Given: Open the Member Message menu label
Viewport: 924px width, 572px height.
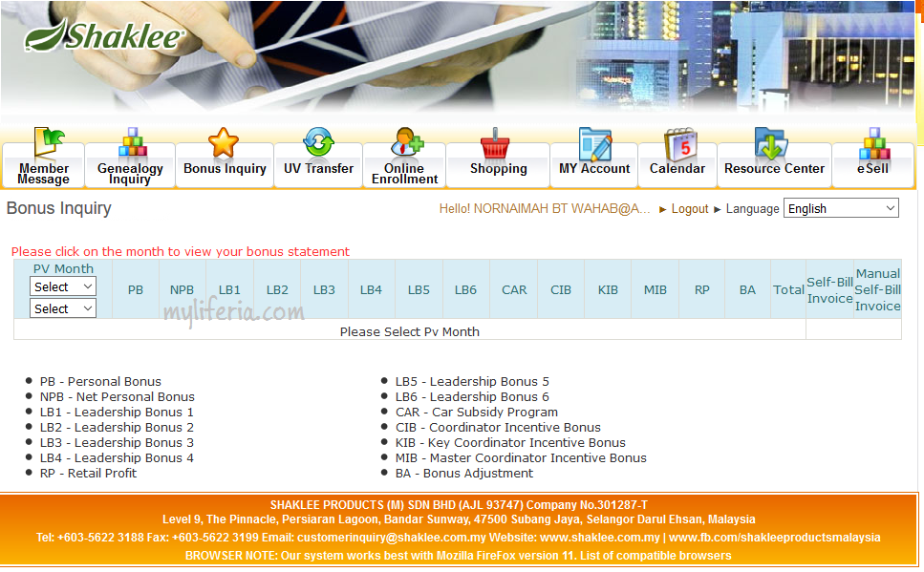Looking at the screenshot, I should (x=43, y=174).
